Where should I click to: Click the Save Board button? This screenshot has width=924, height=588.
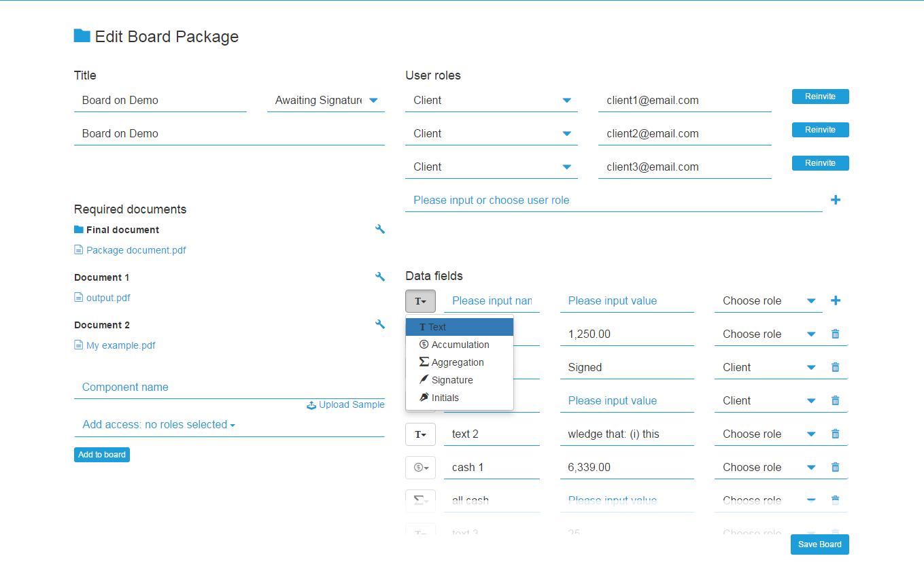819,544
